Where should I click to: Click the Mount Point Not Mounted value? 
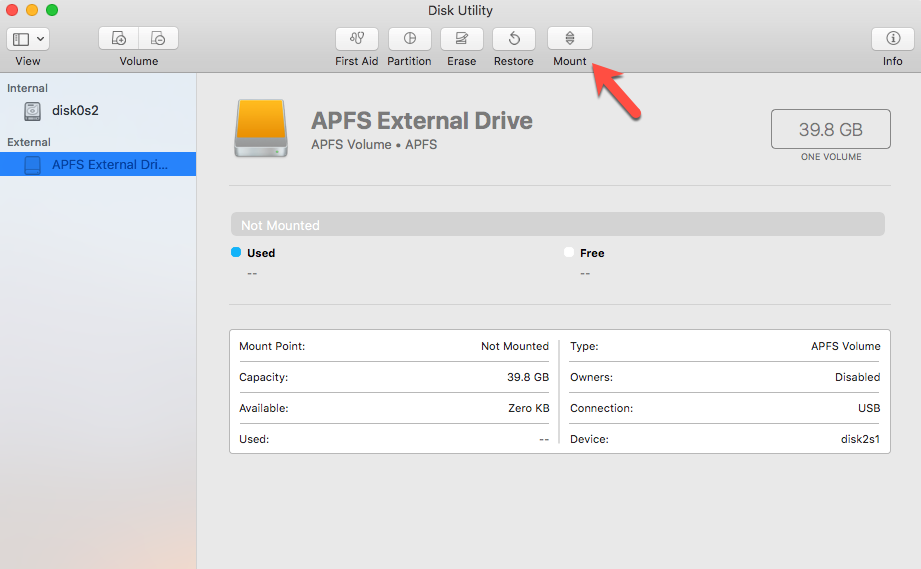pos(515,346)
